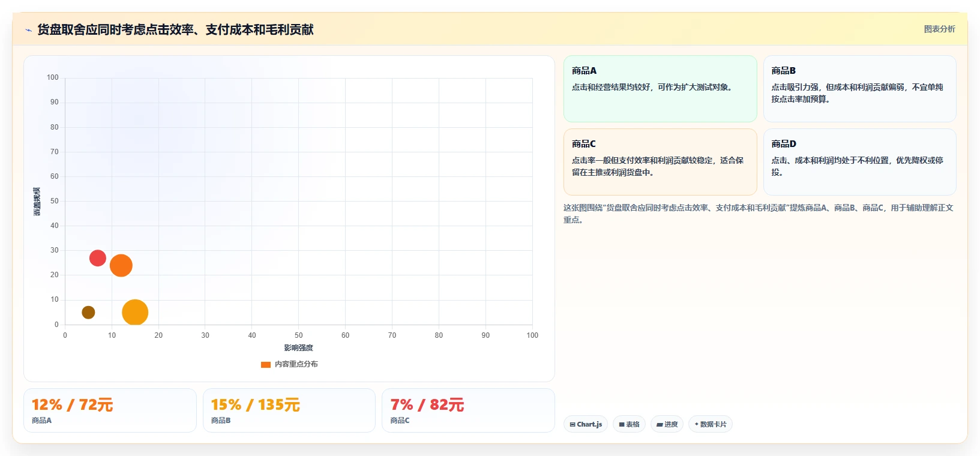Click the 进度 tag

click(x=667, y=424)
